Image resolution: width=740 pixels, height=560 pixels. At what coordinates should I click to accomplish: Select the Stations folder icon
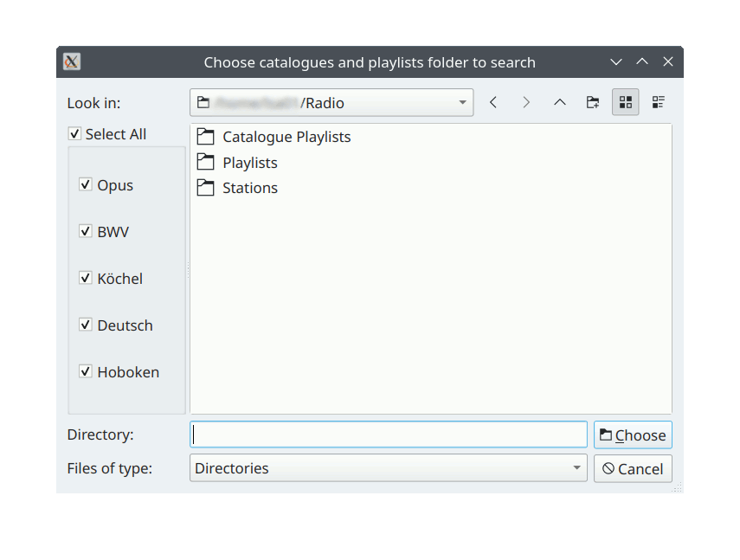pos(205,188)
